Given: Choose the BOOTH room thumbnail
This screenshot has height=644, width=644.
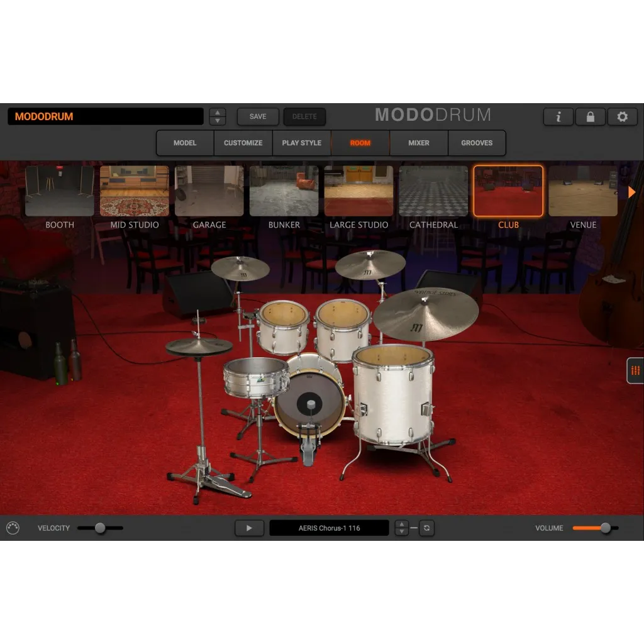Looking at the screenshot, I should (x=60, y=191).
